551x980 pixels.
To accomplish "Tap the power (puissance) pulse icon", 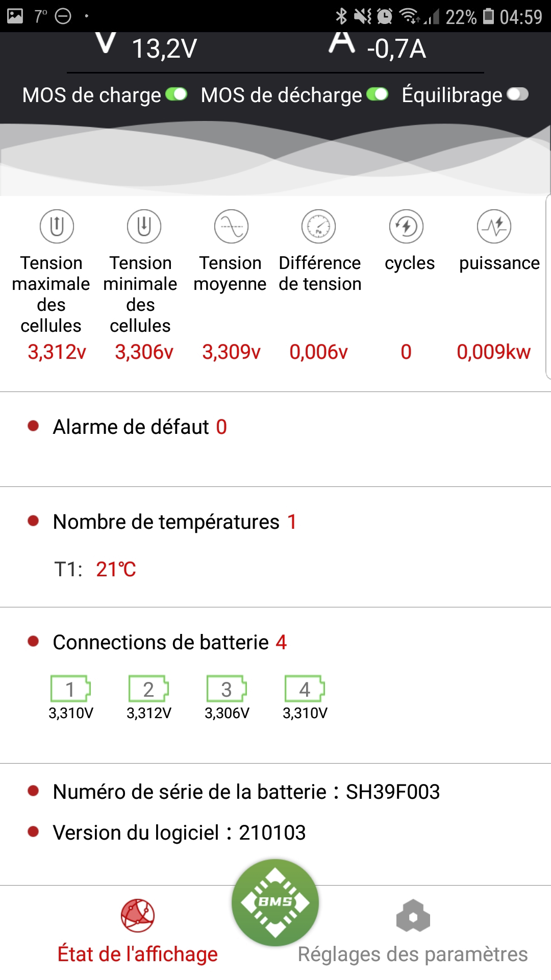I will (x=494, y=226).
